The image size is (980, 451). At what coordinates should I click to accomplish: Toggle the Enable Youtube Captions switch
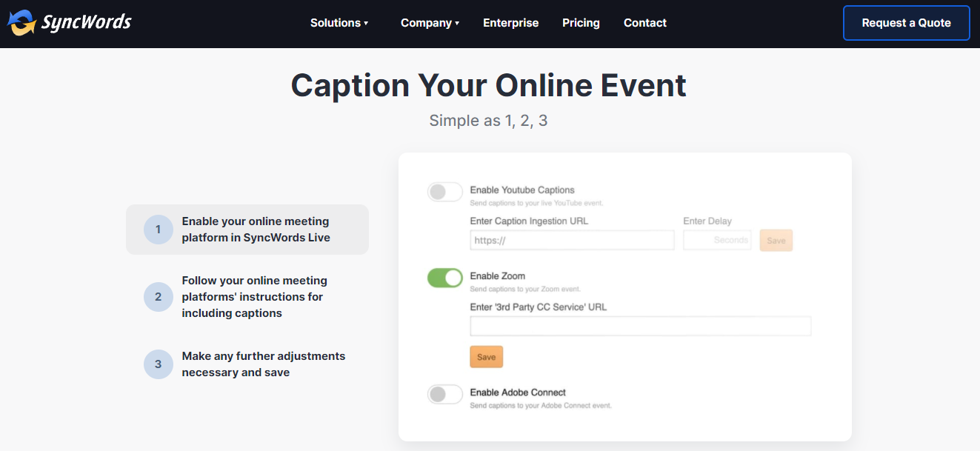[x=445, y=192]
